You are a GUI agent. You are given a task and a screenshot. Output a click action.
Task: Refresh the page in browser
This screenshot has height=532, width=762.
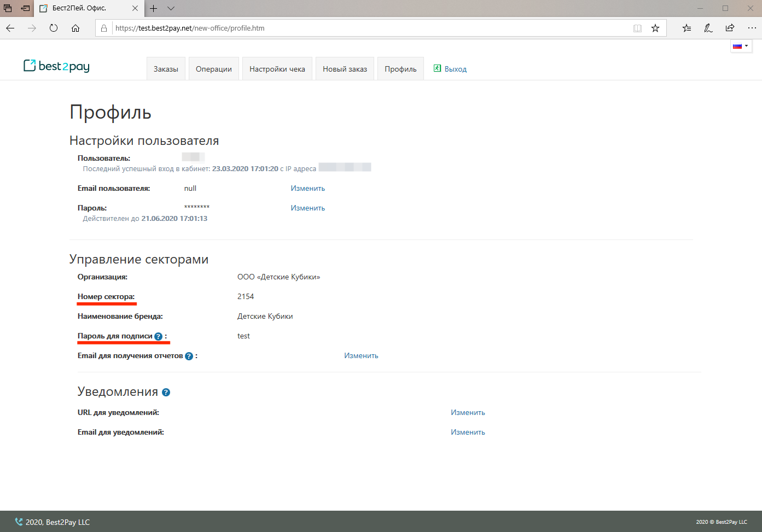[54, 28]
